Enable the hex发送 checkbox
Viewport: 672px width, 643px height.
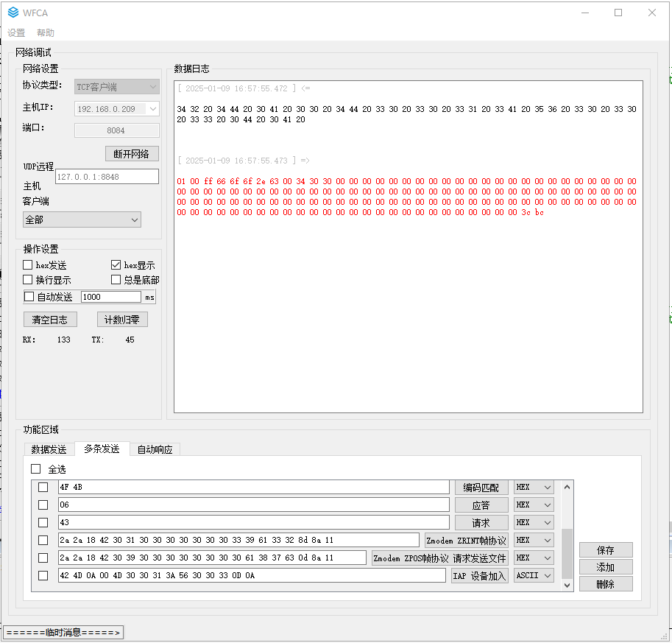coord(28,265)
